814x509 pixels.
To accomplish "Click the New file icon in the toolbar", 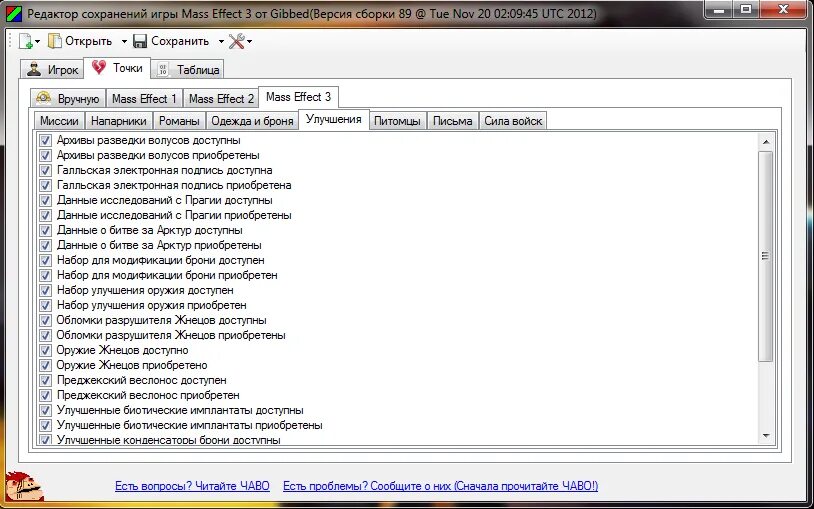I will click(25, 41).
